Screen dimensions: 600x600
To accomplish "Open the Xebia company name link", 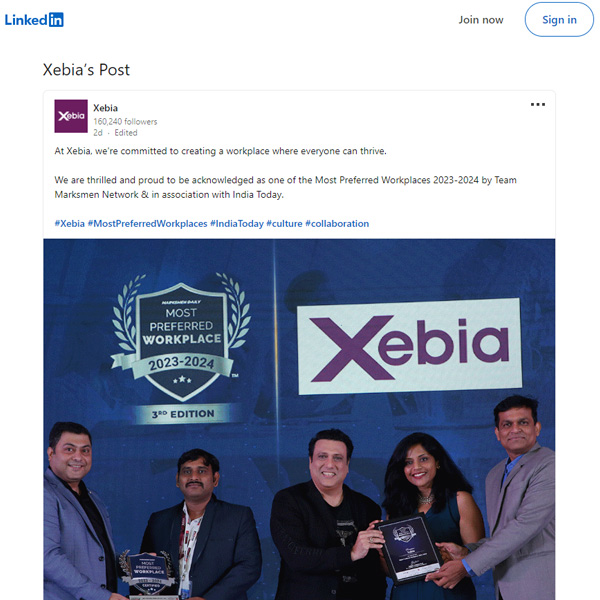I will [x=105, y=108].
